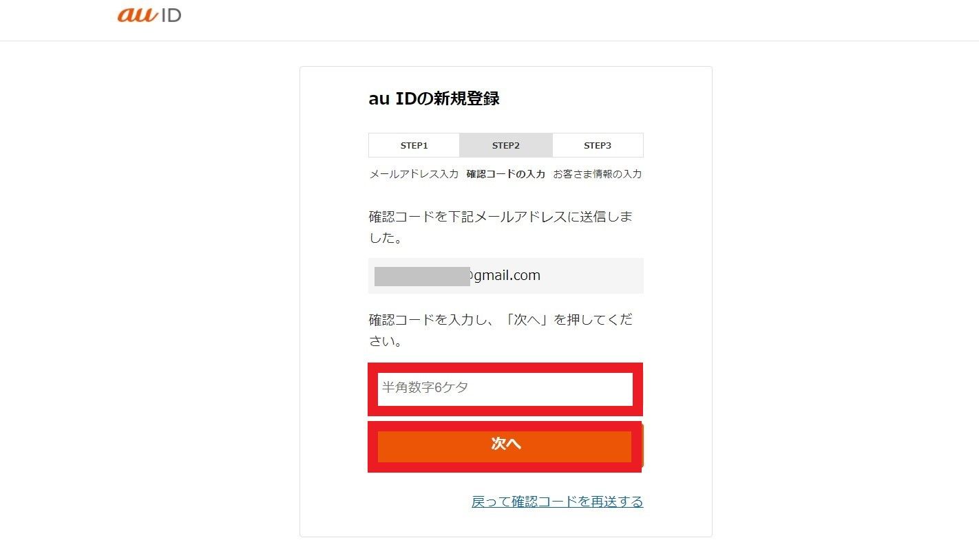Click the お客さま情報の入力 step label

[598, 174]
